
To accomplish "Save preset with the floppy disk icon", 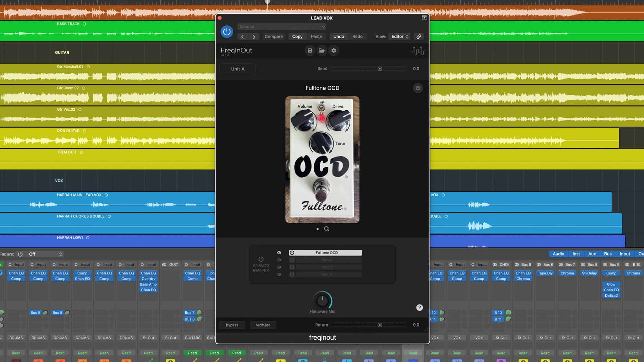I will pos(310,51).
